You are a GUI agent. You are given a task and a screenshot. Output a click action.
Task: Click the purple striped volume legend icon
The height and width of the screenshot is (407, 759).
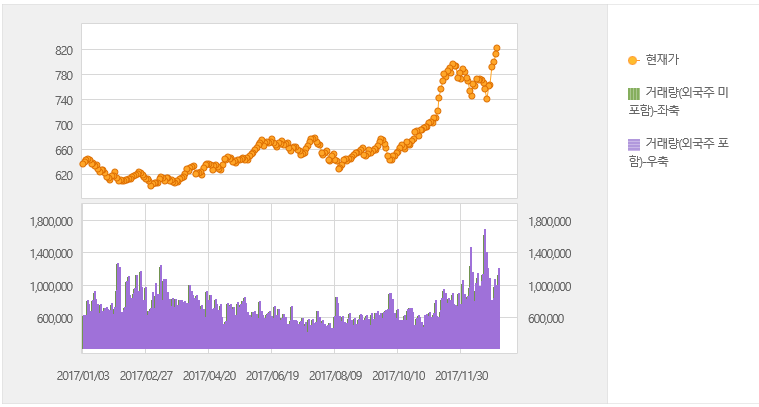tap(632, 145)
